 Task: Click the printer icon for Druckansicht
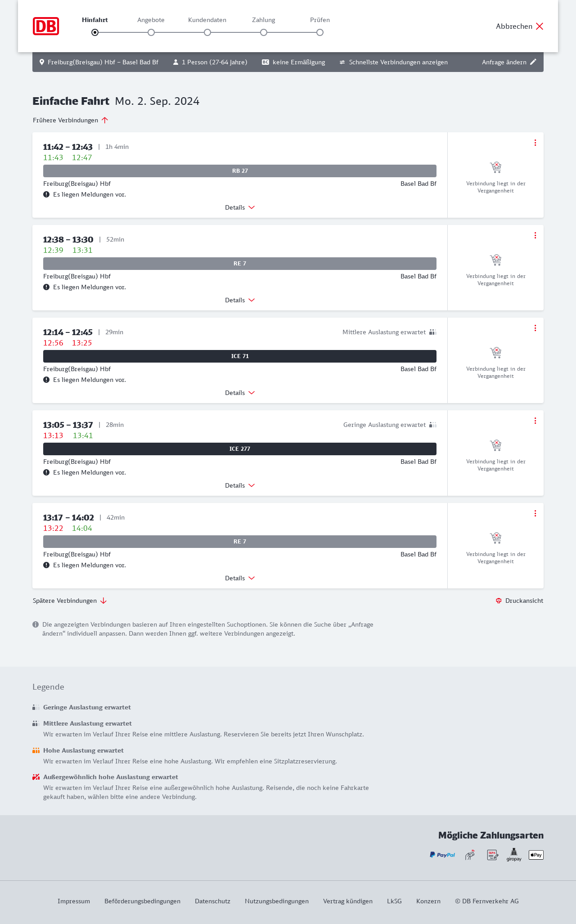(x=499, y=601)
